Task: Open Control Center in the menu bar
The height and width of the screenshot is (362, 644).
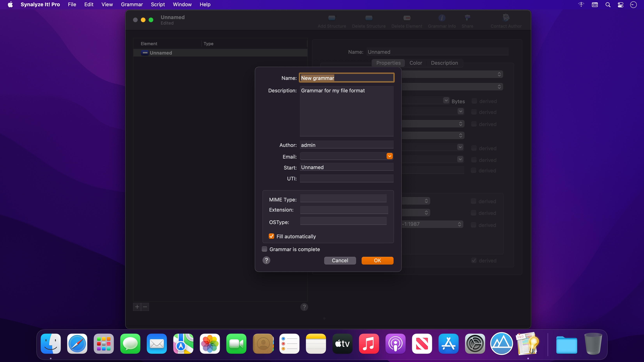Action: coord(621,5)
